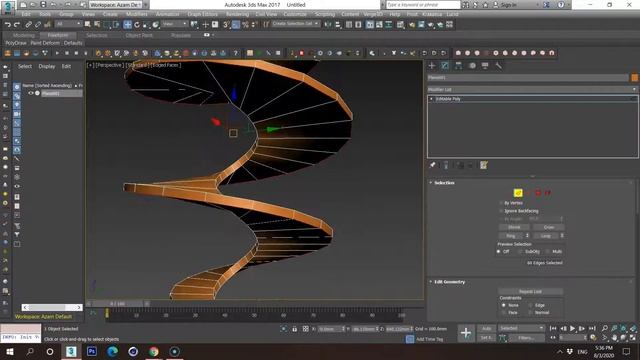Toggle eye visibility of object in Scene Explorer
The width and height of the screenshot is (640, 360).
tap(31, 93)
